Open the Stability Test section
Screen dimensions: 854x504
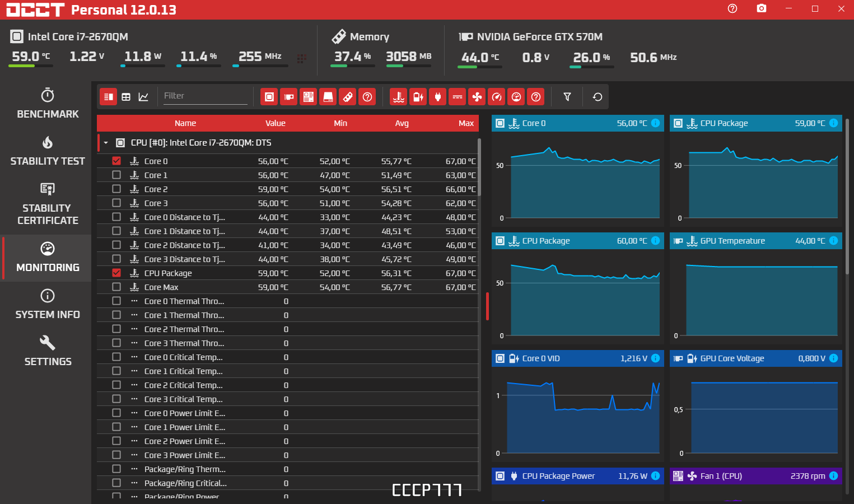(x=48, y=151)
